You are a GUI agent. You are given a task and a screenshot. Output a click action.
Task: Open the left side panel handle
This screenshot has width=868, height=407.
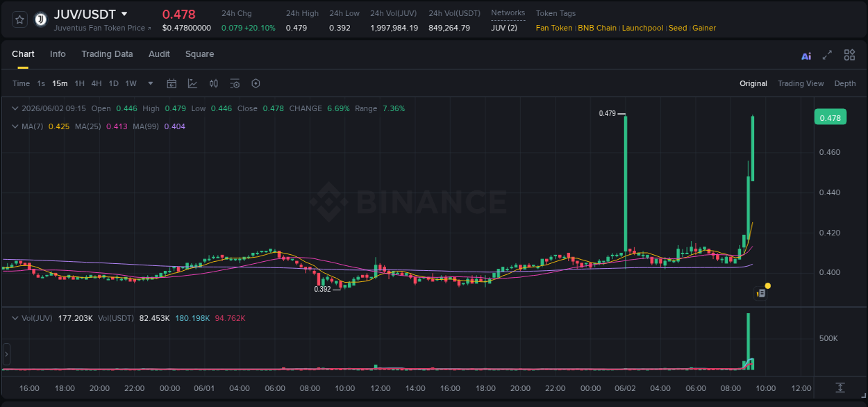coord(6,354)
